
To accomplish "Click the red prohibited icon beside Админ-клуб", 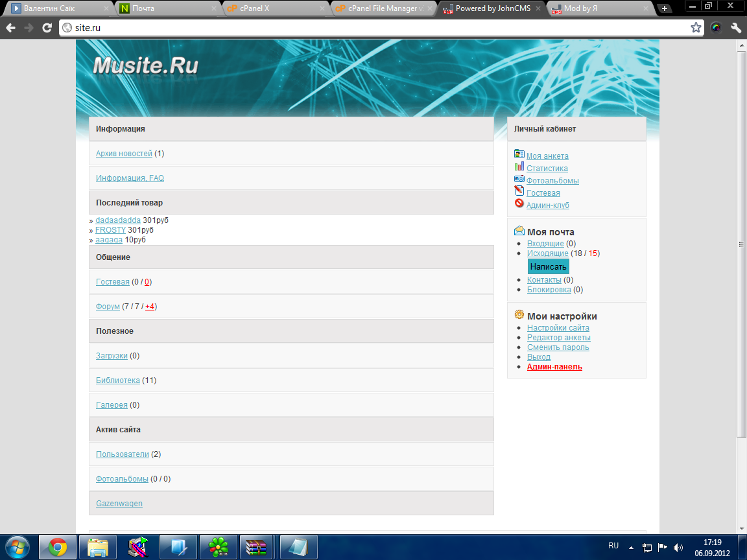I will (x=519, y=203).
